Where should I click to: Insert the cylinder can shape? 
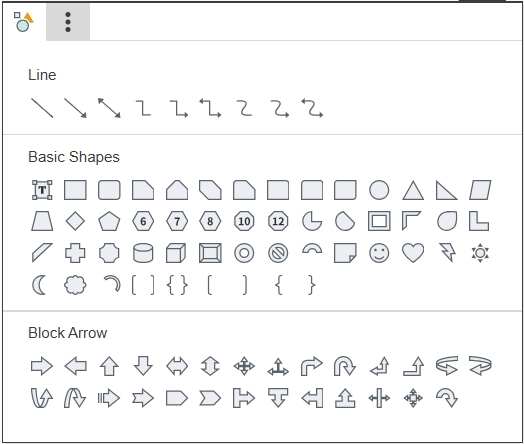[143, 253]
